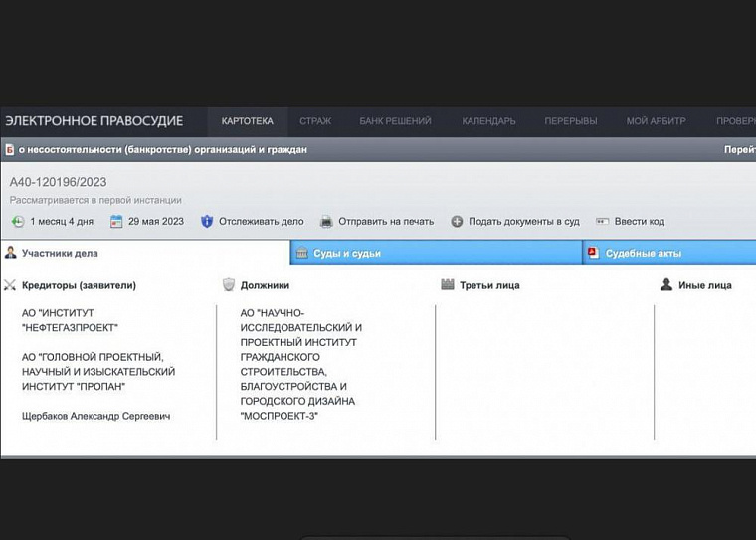Select creditor Щербаков Александр Сергеевич
This screenshot has height=540, width=756.
95,416
